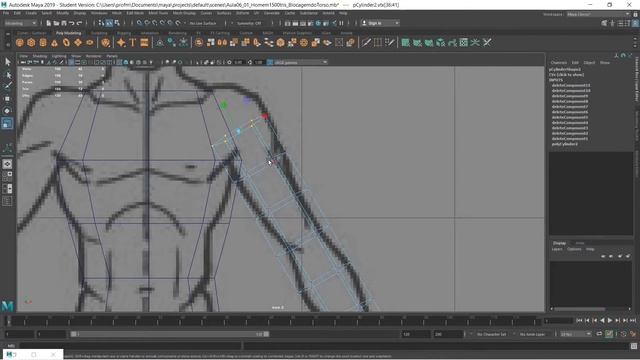Screen dimensions: 640x360
Task: Click the last X-shaped shelf icon
Action: [487, 42]
